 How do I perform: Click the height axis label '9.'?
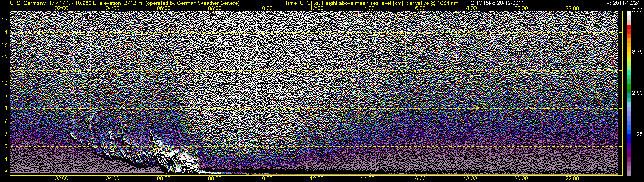[x=6, y=96]
